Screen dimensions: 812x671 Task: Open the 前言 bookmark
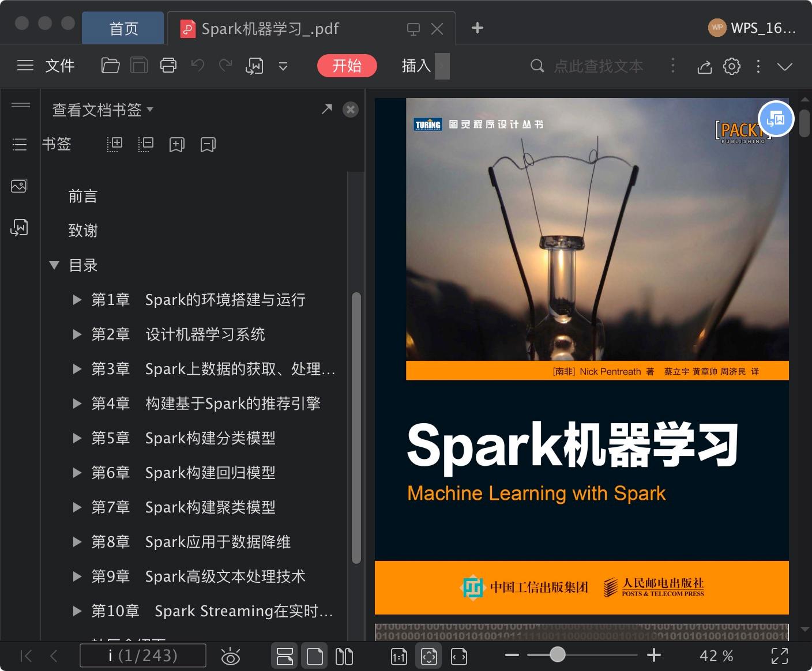[83, 196]
